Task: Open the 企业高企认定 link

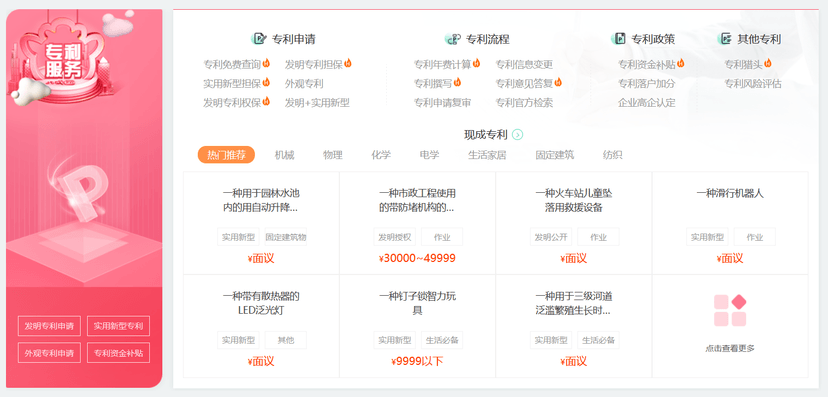Action: [647, 103]
